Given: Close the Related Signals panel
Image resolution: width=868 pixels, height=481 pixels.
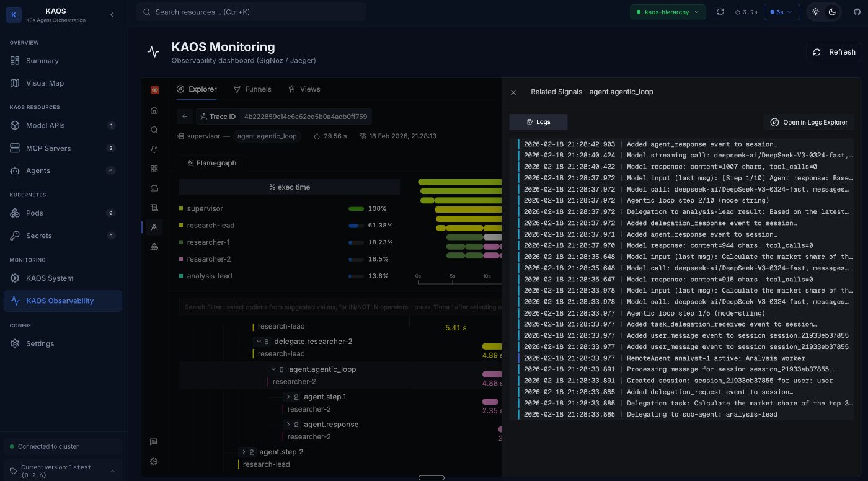Looking at the screenshot, I should [513, 92].
